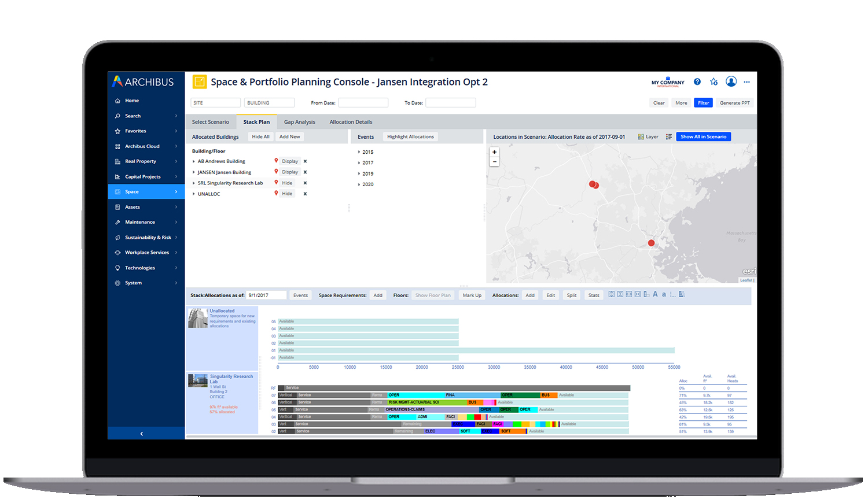Switch to the Gap Analysis tab
Image resolution: width=868 pixels, height=503 pixels.
(x=299, y=121)
